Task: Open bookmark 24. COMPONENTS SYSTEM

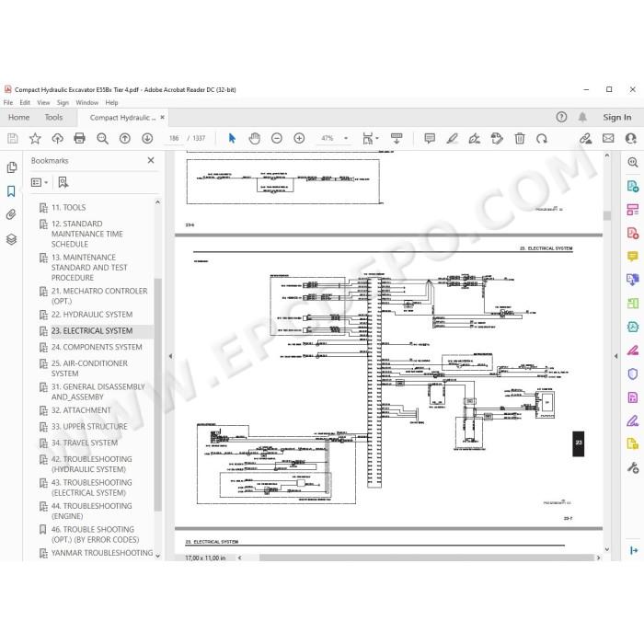Action: (x=97, y=348)
